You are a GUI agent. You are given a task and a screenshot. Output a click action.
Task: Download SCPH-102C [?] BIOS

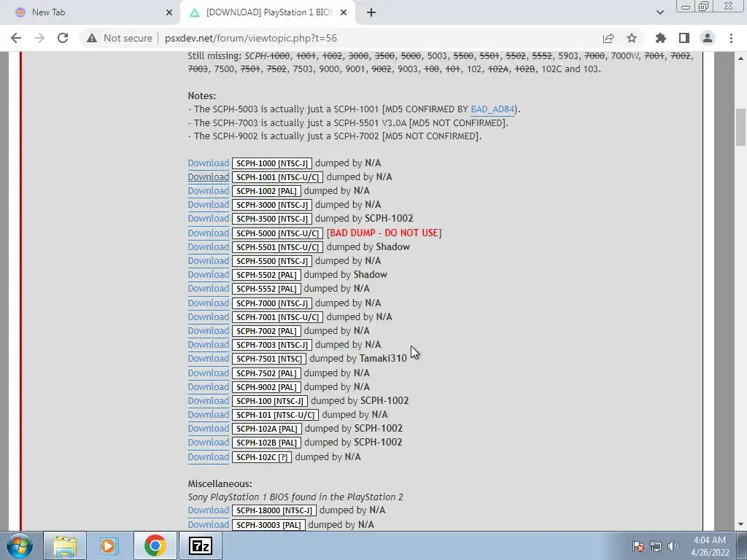(208, 457)
